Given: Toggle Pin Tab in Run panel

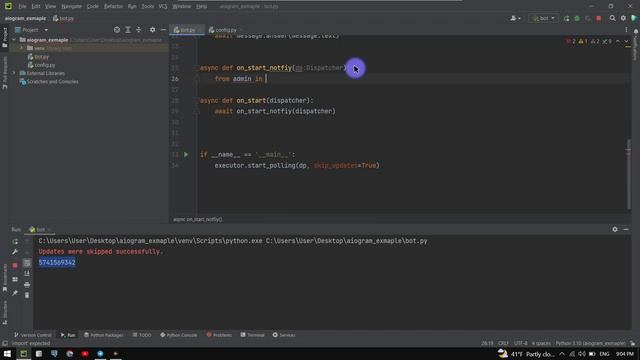Looking at the screenshot, I should tap(15, 293).
